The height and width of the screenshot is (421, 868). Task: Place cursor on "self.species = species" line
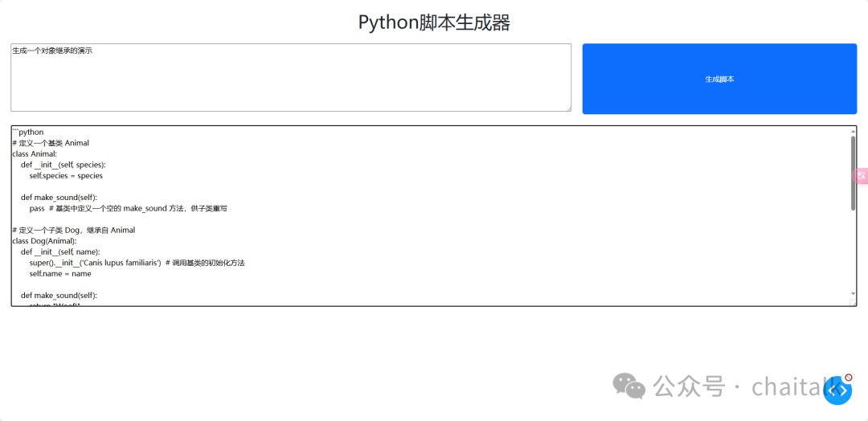pyautogui.click(x=66, y=176)
